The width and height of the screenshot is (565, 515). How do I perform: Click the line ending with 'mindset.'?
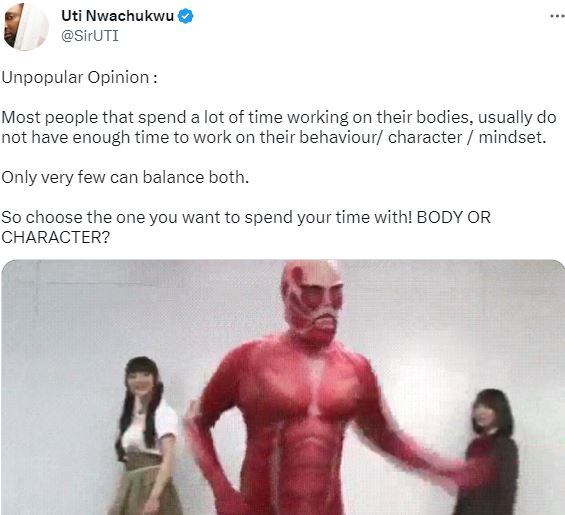(x=274, y=137)
